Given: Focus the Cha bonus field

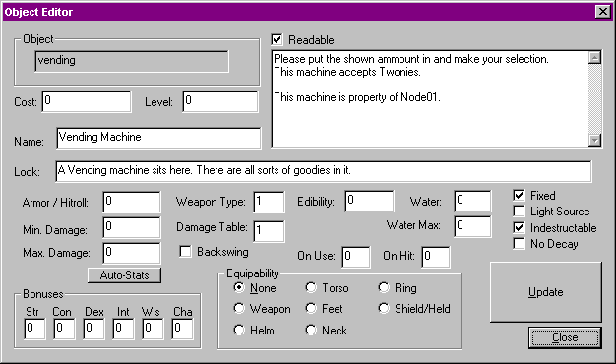Looking at the screenshot, I should (x=182, y=329).
